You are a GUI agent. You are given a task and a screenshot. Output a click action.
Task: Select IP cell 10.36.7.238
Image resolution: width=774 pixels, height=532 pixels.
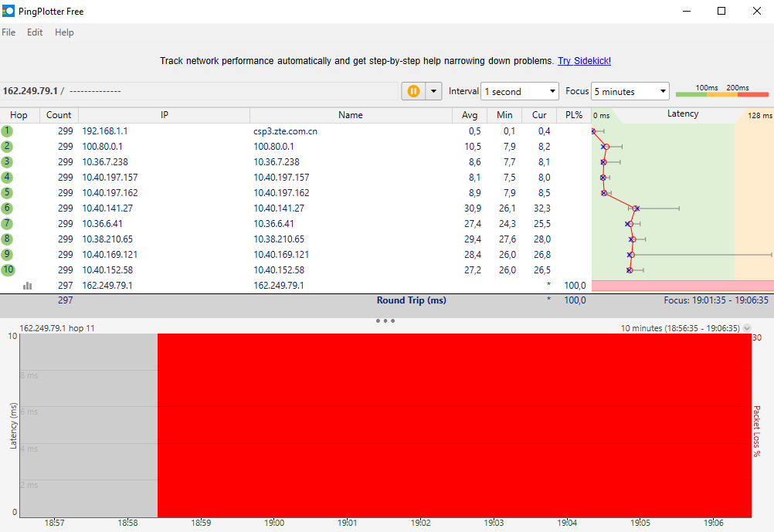pos(105,162)
